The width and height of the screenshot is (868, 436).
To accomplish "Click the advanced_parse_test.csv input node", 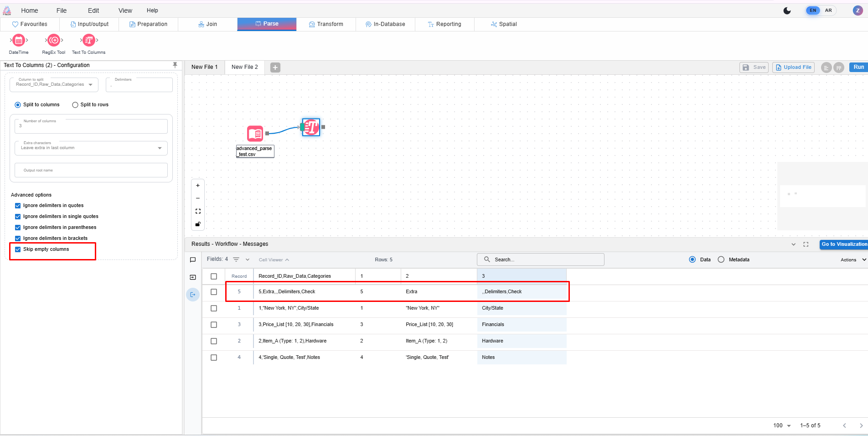I will click(255, 134).
